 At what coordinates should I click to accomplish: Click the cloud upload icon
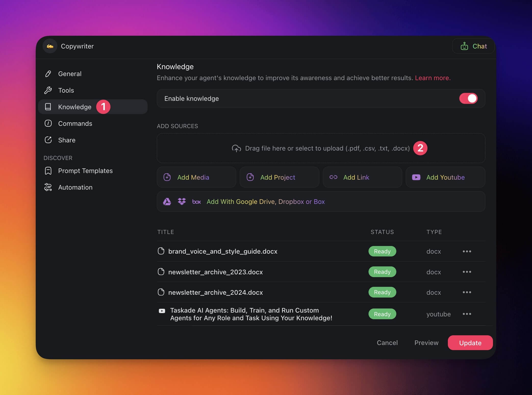(236, 148)
